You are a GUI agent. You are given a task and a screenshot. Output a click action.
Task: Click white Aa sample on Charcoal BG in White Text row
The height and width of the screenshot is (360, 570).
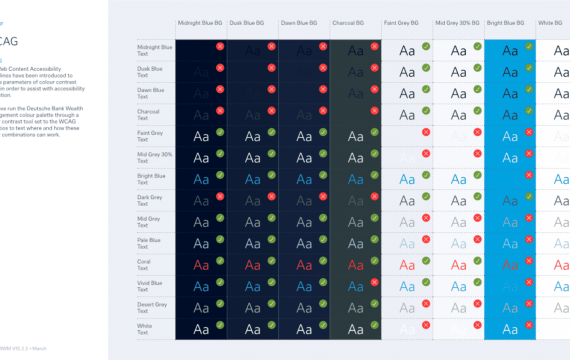click(x=356, y=329)
